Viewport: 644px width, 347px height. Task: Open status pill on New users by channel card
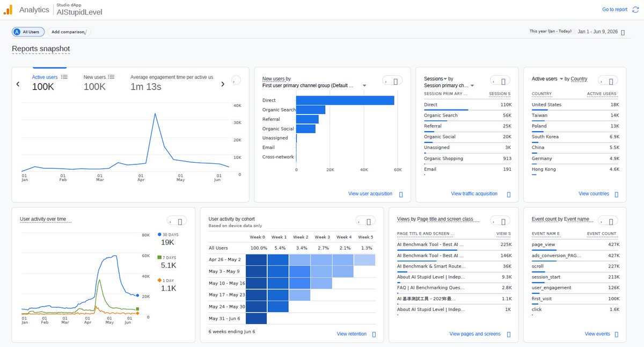(x=392, y=81)
